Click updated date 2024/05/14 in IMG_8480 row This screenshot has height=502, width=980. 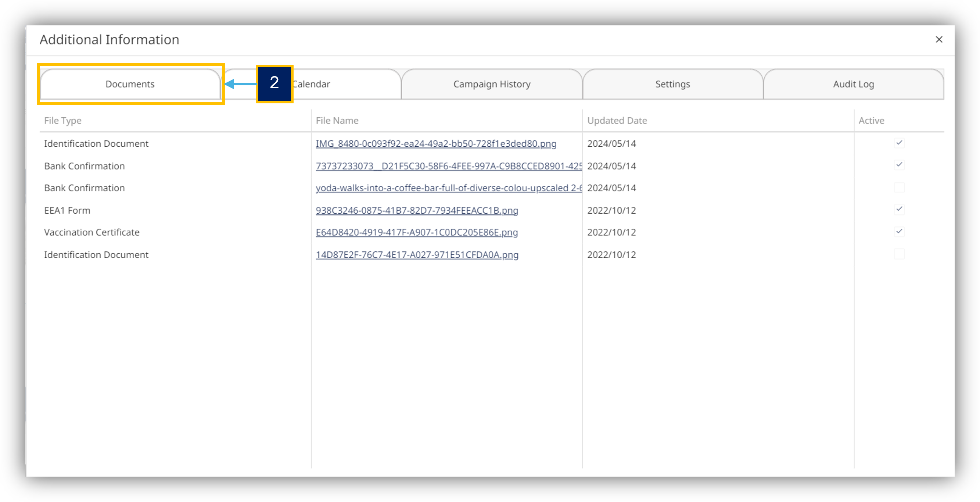coord(611,143)
